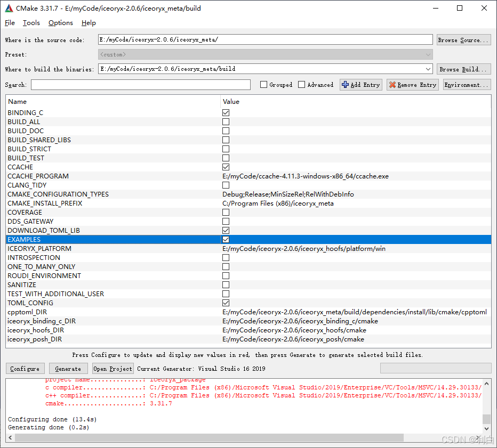This screenshot has width=497, height=448.
Task: Click output log horizontal scroll left arrow
Action: [x=10, y=437]
